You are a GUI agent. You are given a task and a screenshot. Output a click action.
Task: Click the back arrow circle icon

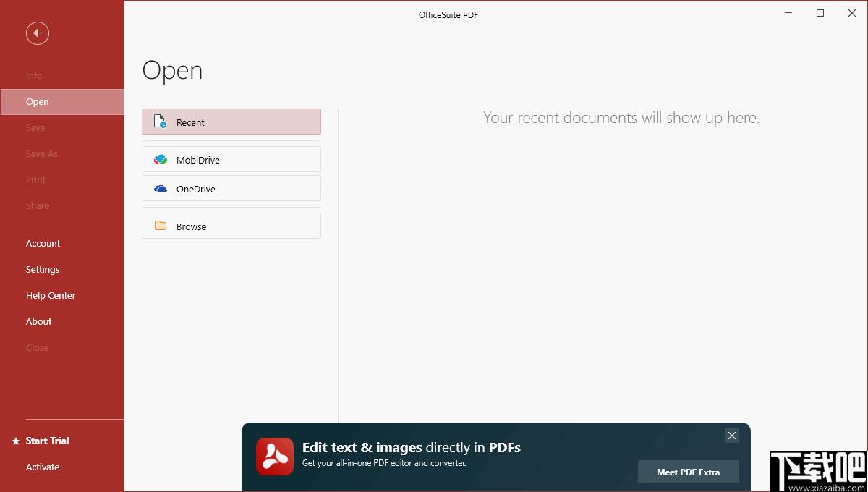tap(38, 33)
